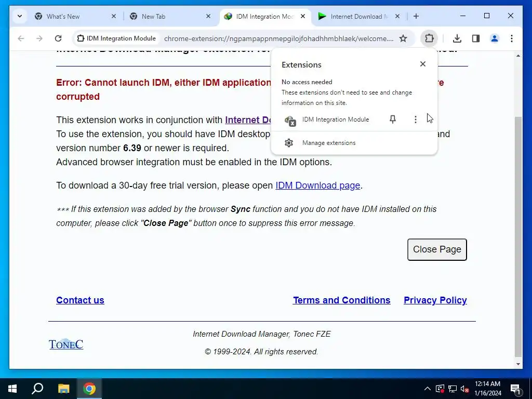
Task: Open the Privacy Policy link
Action: pos(435,300)
